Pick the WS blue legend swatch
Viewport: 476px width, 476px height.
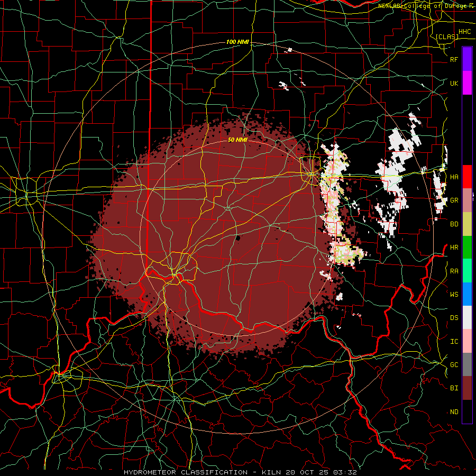pos(467,294)
